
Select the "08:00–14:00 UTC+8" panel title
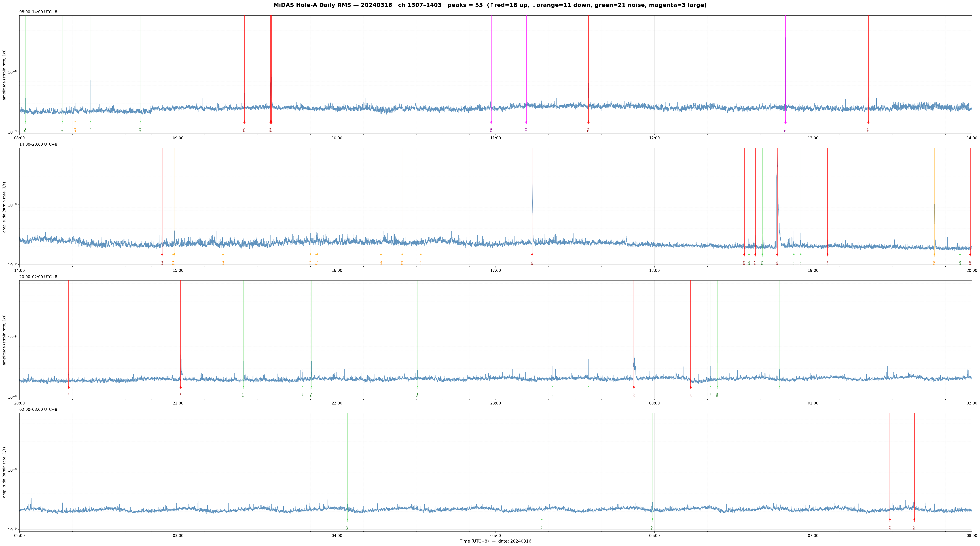click(x=38, y=12)
